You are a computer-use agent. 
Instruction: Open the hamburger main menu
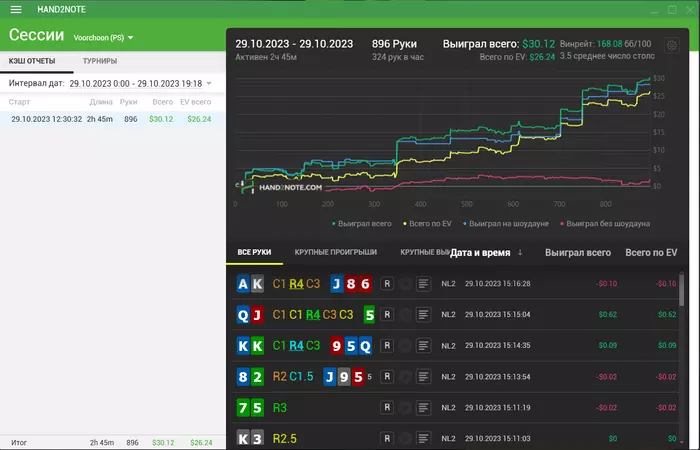click(16, 9)
